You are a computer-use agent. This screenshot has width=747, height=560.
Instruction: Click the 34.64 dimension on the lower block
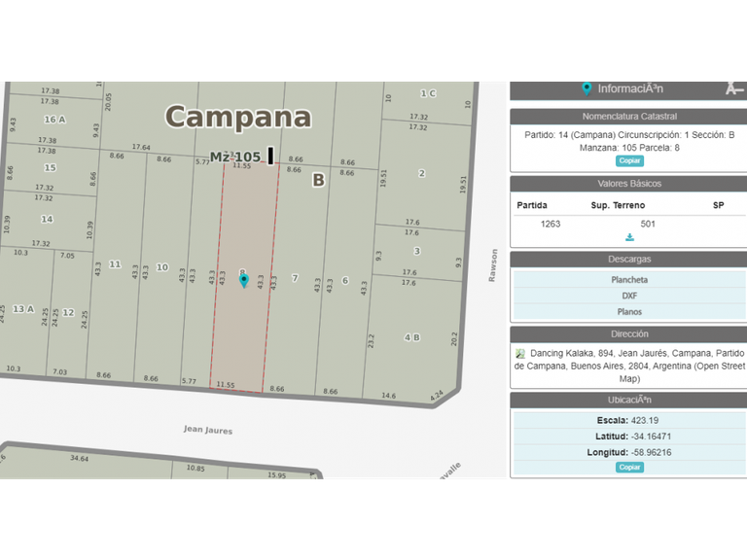tap(79, 459)
